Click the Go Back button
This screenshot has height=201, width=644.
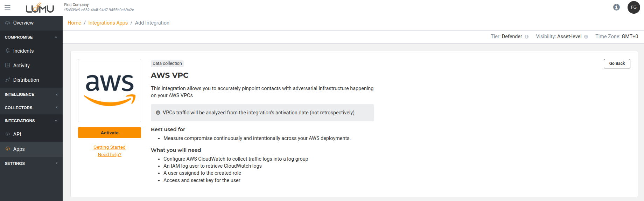617,63
